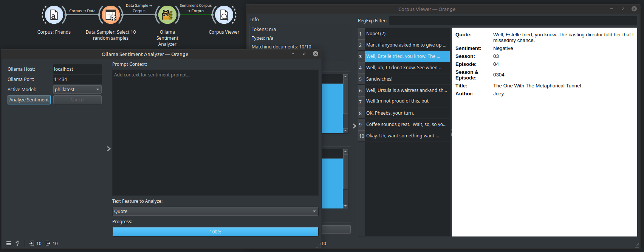
Task: Click the Cancel button
Action: click(x=77, y=100)
